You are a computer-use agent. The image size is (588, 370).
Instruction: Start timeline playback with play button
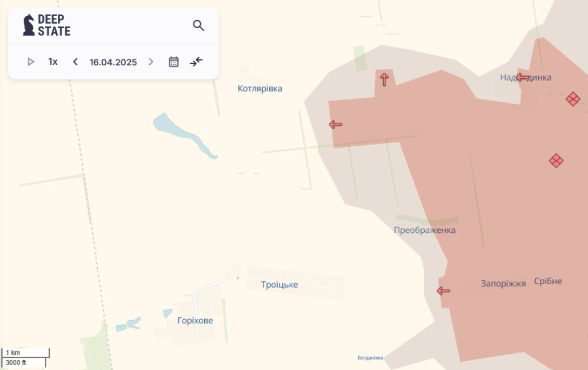[x=31, y=62]
